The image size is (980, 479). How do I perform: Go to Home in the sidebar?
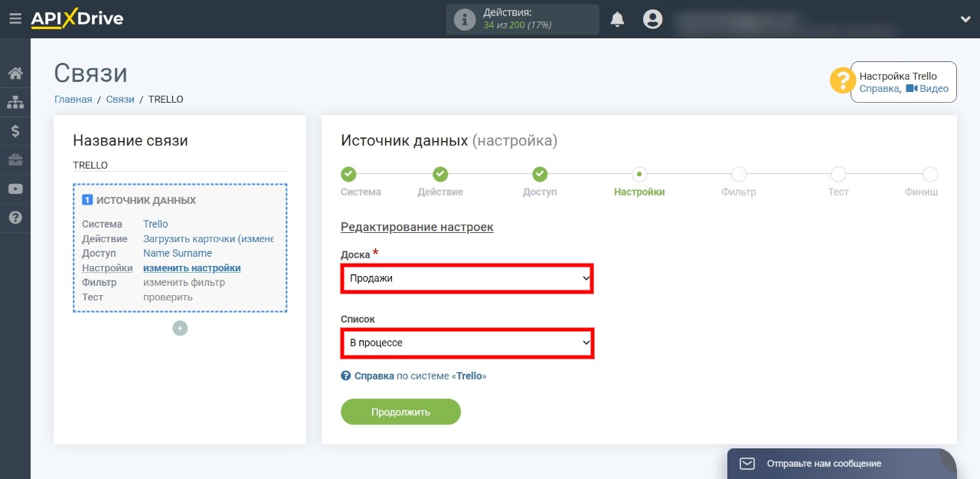click(15, 74)
